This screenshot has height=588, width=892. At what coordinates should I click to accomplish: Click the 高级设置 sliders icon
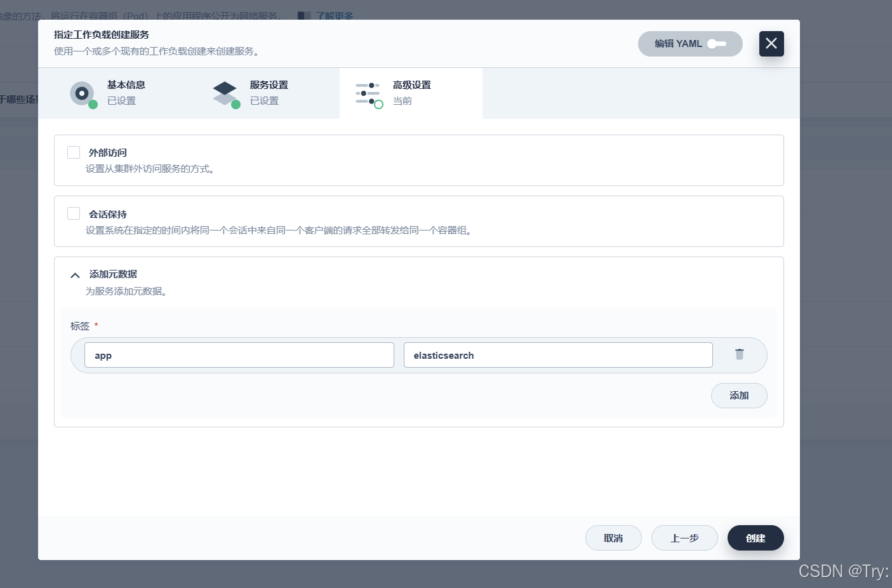pyautogui.click(x=369, y=94)
